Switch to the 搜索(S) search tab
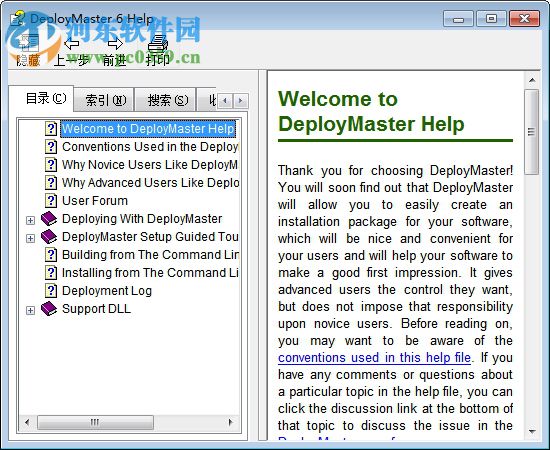Viewport: 550px width, 450px height. pyautogui.click(x=165, y=100)
